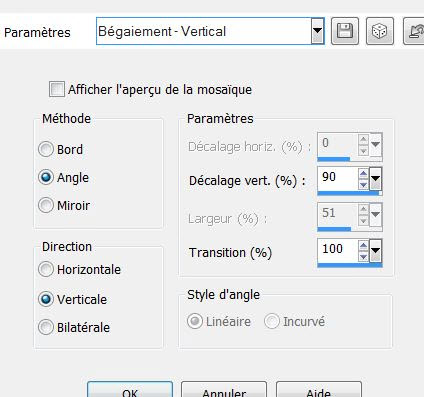
Task: Decrease Transition value with down arrow
Action: tap(363, 256)
